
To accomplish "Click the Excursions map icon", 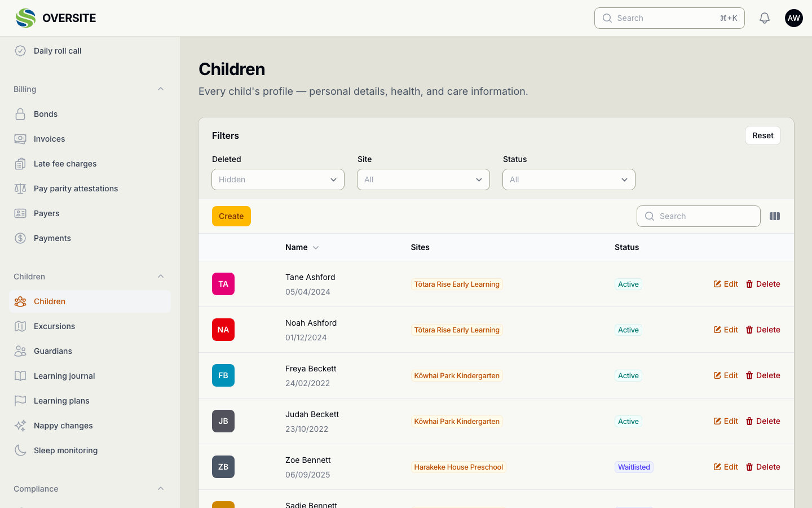I will click(20, 326).
